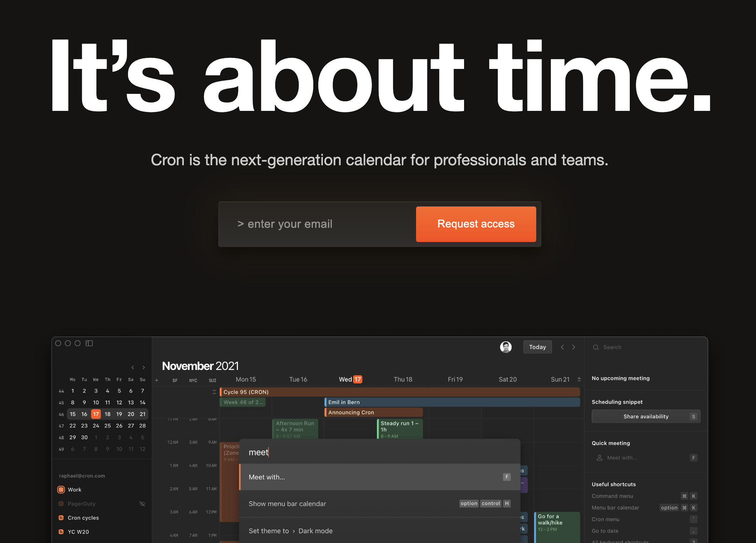Screen dimensions: 756x543
Task: Click the Work calendar color swatch
Action: pos(61,489)
